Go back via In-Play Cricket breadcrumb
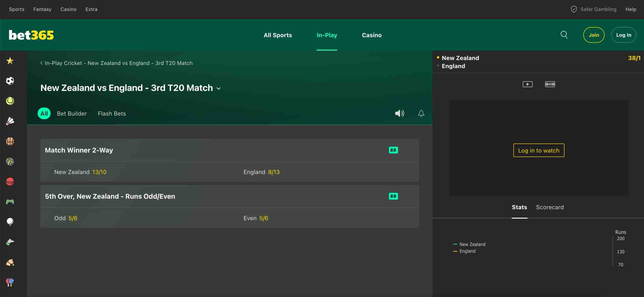This screenshot has height=297, width=644. click(x=63, y=63)
